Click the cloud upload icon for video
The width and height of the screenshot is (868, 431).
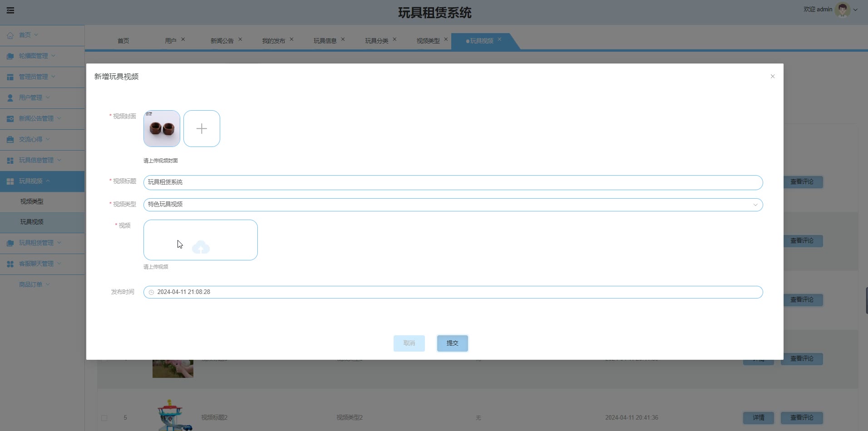(x=201, y=247)
